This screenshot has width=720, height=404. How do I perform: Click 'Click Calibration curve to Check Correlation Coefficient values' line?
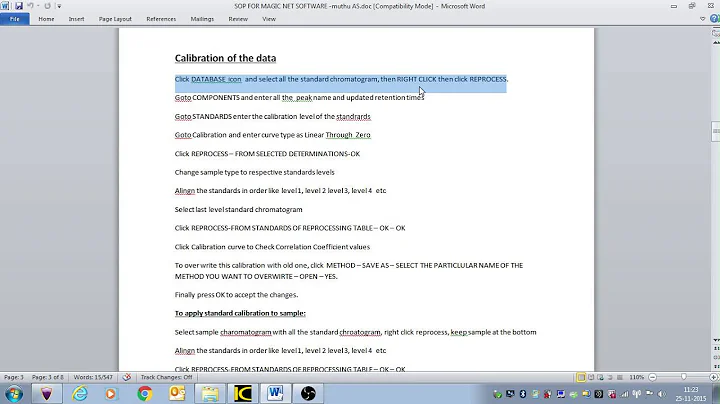[272, 247]
